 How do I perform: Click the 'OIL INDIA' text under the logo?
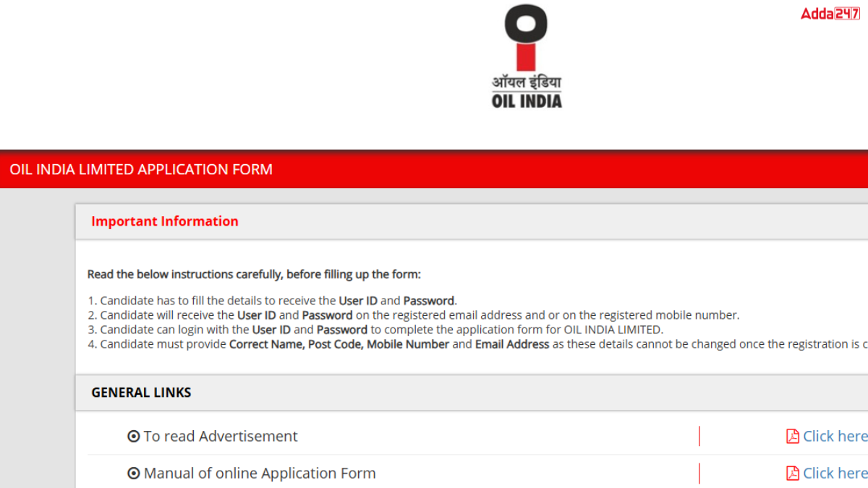coord(527,100)
